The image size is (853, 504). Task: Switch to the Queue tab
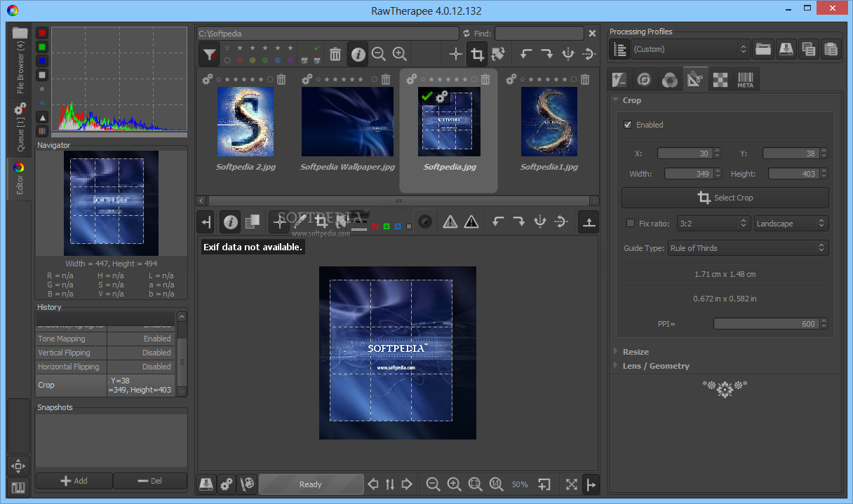[20, 128]
